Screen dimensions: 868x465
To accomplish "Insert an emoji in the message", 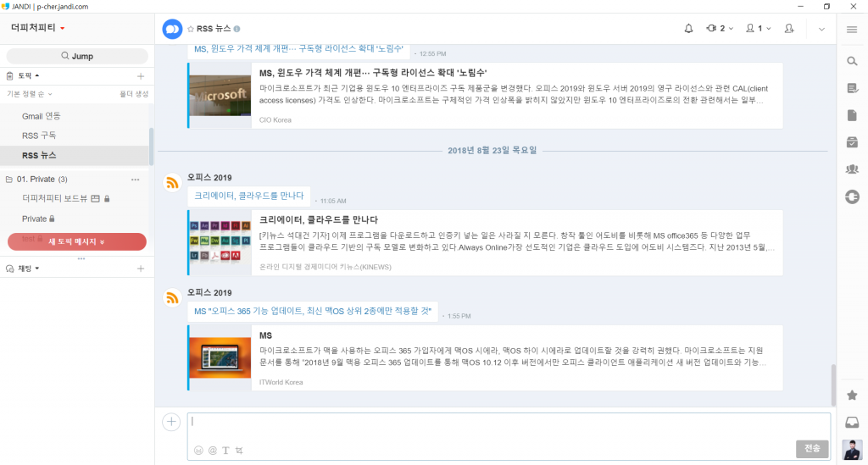I will click(198, 451).
